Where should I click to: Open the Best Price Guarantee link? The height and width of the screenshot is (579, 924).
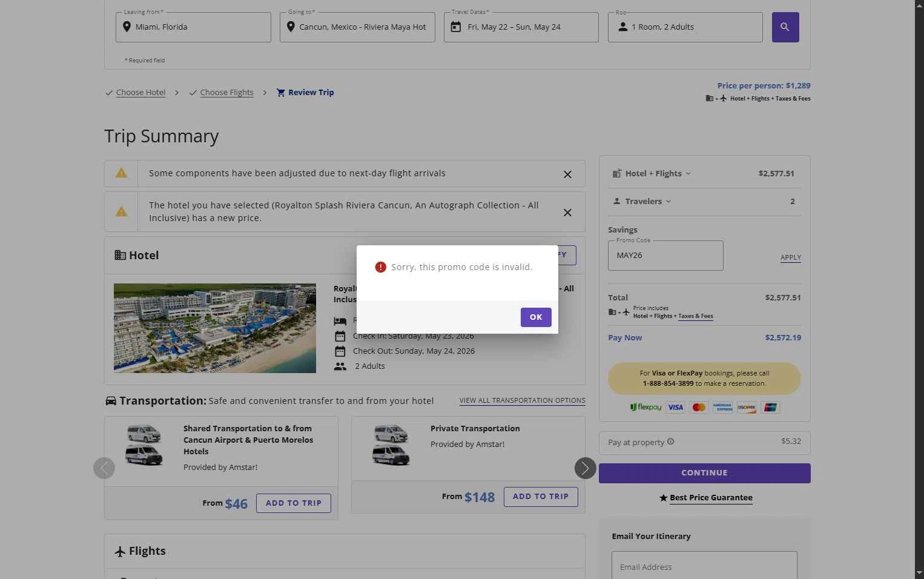point(711,498)
